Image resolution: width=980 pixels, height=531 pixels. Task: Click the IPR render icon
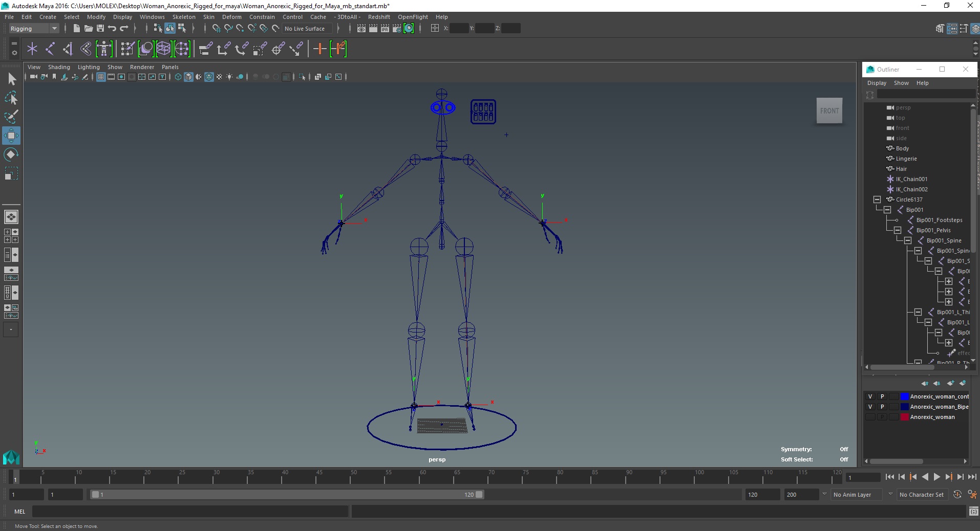point(385,29)
